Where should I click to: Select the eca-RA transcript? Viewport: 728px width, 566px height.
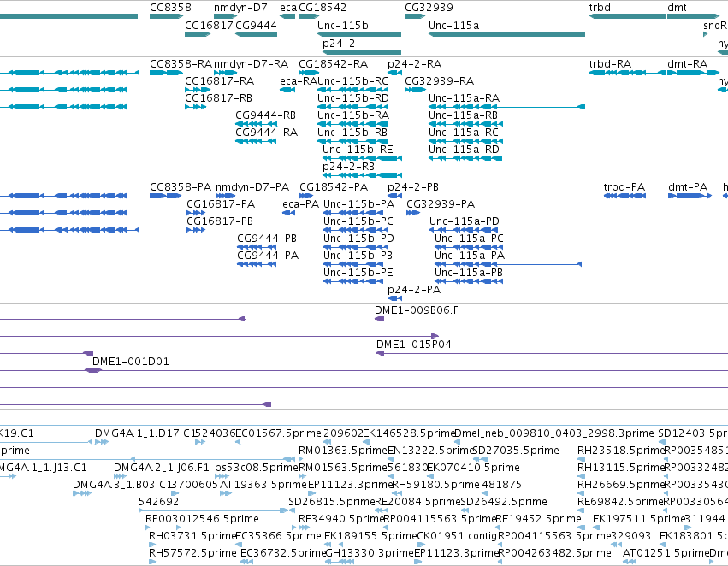pyautogui.click(x=287, y=90)
